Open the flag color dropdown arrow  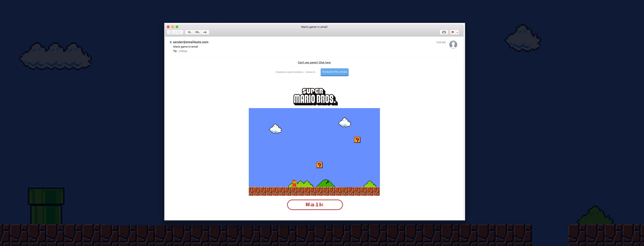(x=457, y=32)
